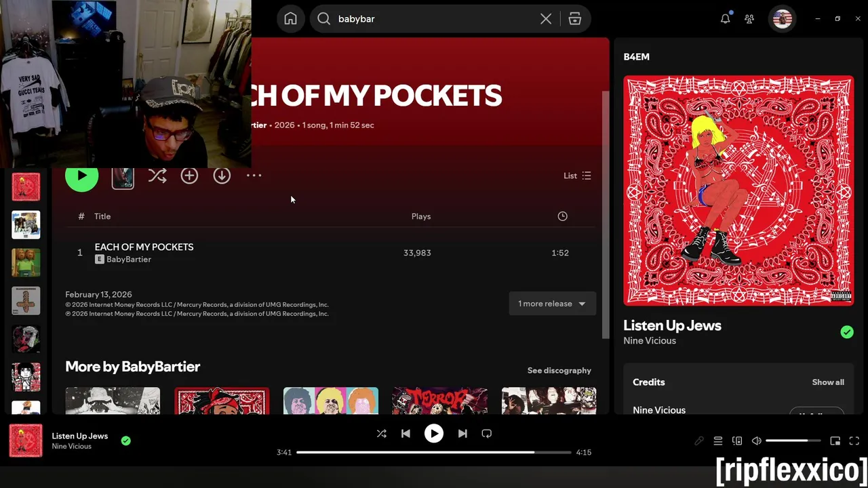Open first More by BabyBartier album cover

(x=113, y=401)
